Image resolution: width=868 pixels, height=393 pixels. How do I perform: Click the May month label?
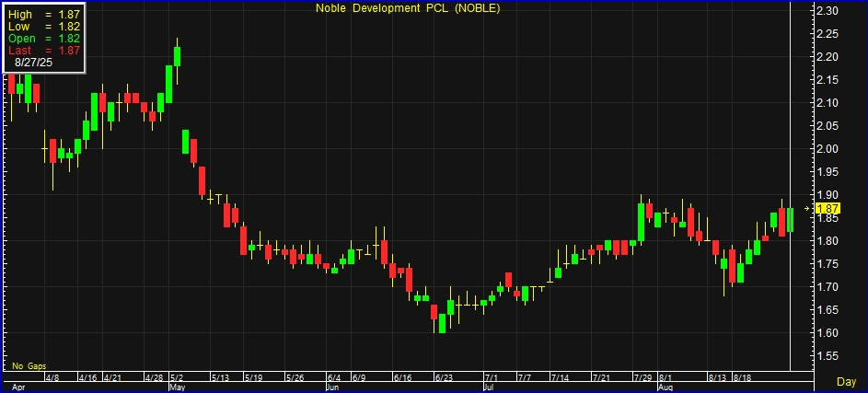[x=179, y=387]
